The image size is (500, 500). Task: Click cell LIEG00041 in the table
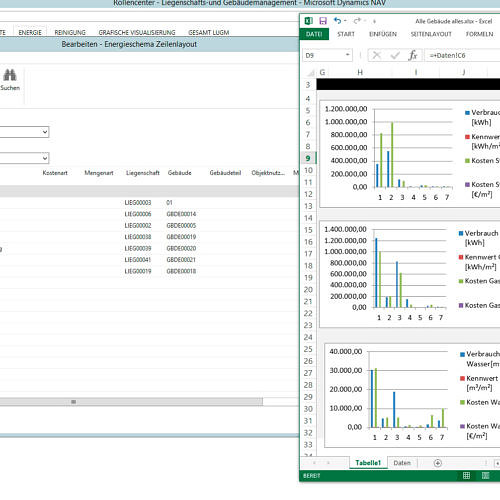coord(138,260)
